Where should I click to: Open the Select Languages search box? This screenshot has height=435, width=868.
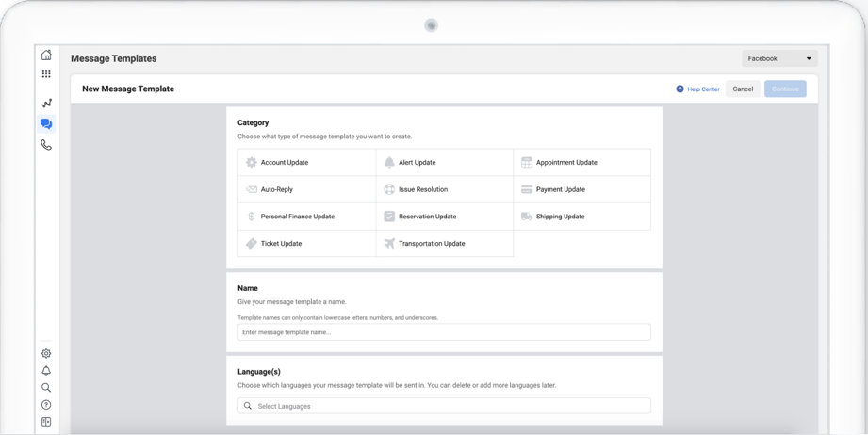pos(445,406)
